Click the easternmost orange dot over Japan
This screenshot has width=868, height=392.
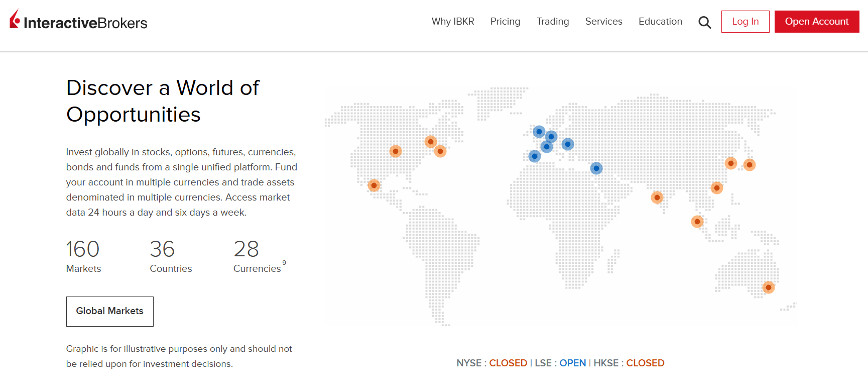(x=750, y=165)
